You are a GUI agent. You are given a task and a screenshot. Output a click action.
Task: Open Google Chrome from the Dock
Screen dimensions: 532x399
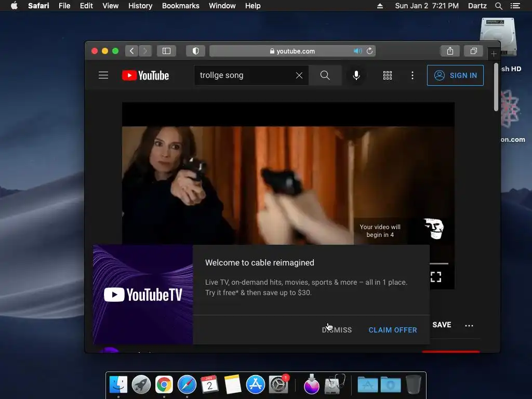(164, 385)
